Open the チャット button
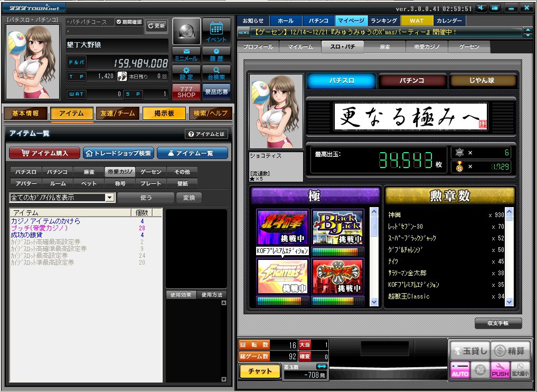The width and height of the screenshot is (537, 392). point(260,371)
